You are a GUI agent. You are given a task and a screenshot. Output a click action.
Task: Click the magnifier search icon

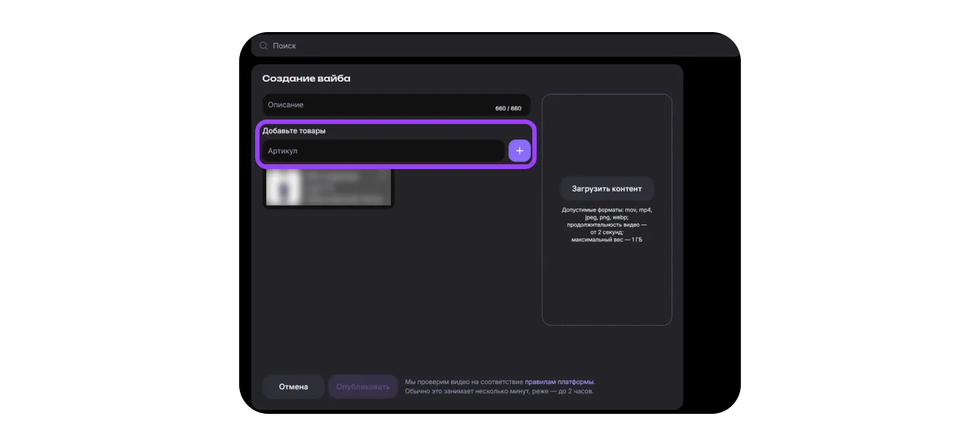pyautogui.click(x=264, y=46)
